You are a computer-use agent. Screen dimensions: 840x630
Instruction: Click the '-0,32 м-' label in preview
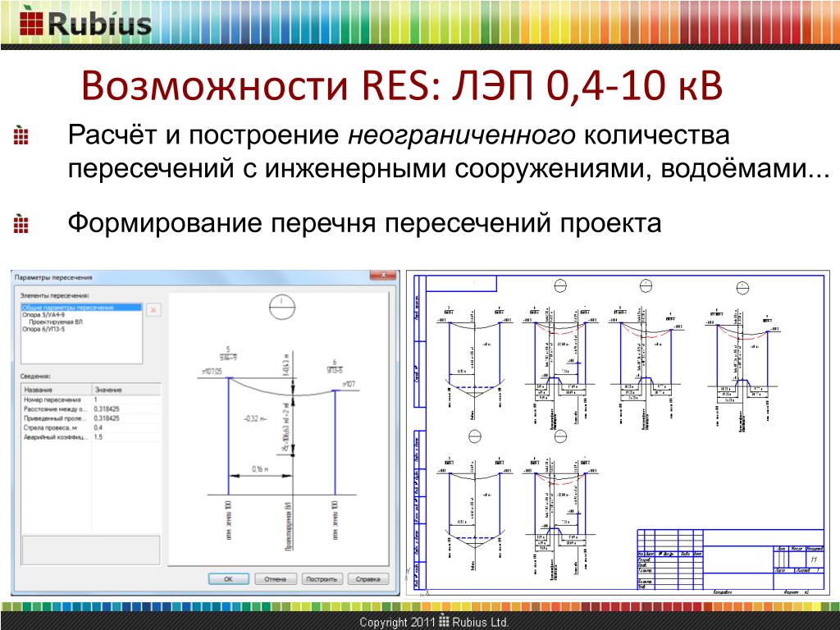pyautogui.click(x=255, y=419)
